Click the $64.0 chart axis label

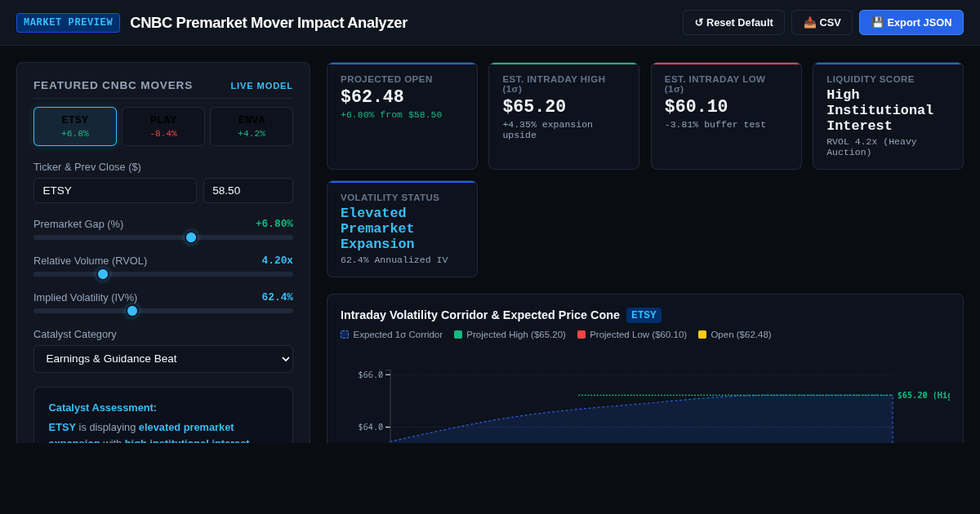click(370, 427)
